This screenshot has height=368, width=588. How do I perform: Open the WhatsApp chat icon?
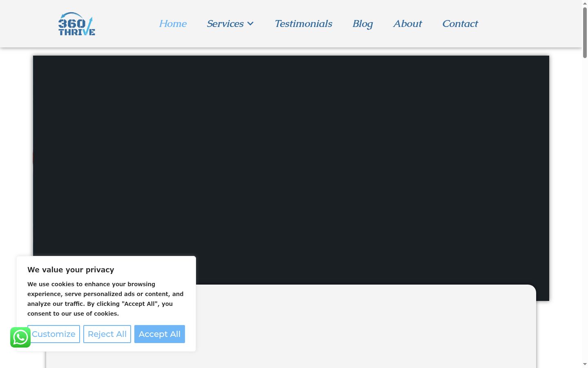[20, 337]
